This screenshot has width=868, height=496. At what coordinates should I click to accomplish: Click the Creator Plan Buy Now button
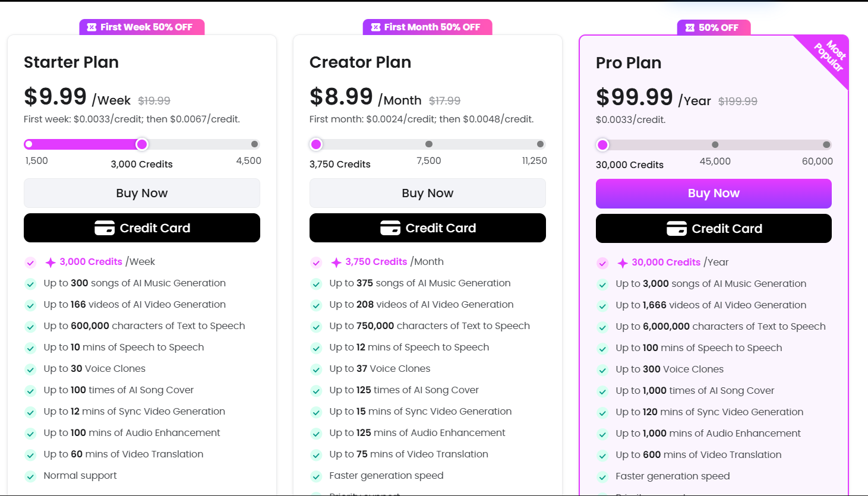(x=428, y=193)
